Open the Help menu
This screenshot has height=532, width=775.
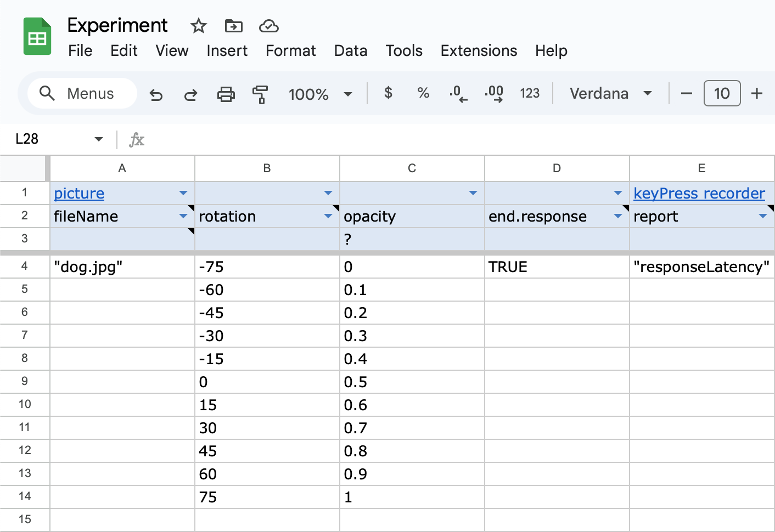click(x=551, y=50)
